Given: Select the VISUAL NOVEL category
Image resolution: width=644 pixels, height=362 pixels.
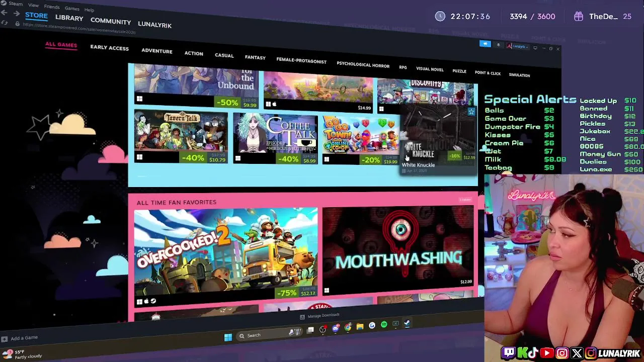Looking at the screenshot, I should click(430, 69).
